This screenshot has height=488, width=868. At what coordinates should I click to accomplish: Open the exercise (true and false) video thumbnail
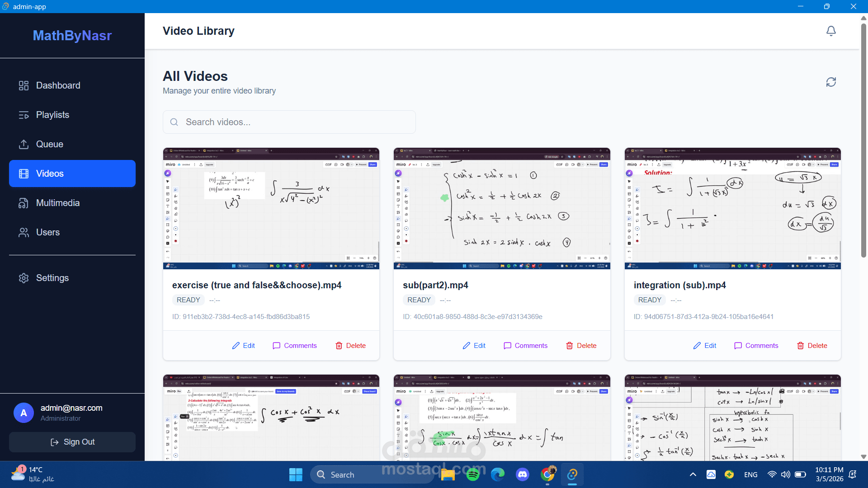[x=271, y=208]
